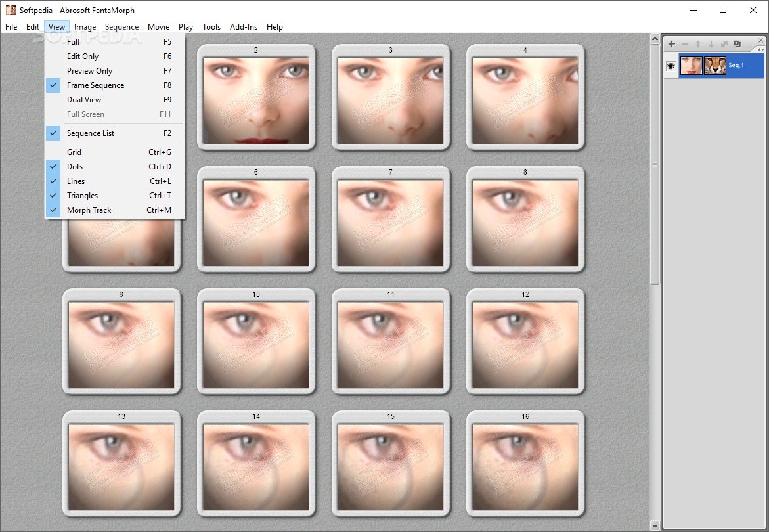
Task: Click the remove sequence minus icon
Action: [685, 44]
